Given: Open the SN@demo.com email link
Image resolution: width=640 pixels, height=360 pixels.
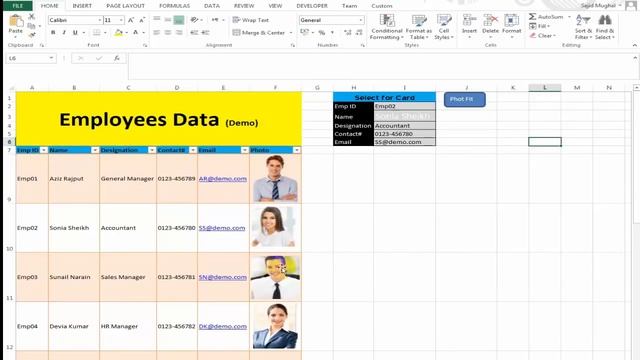Looking at the screenshot, I should click(223, 277).
